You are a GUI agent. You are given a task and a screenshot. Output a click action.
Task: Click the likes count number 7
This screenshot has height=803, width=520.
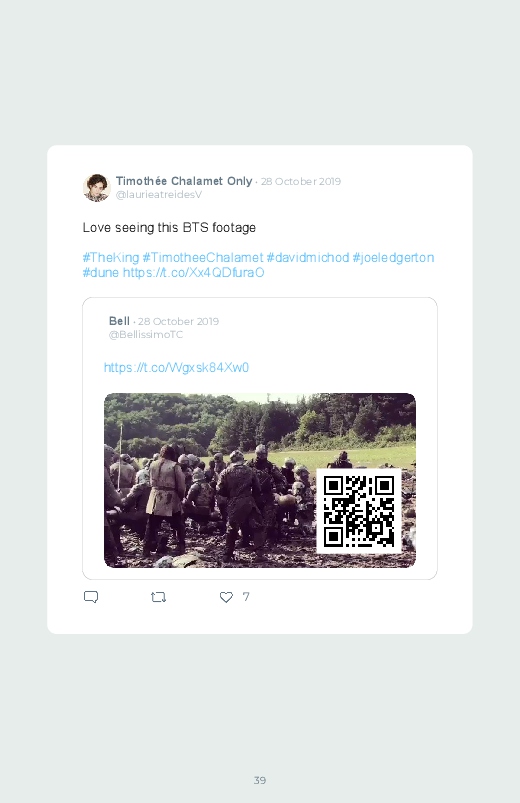pyautogui.click(x=246, y=597)
